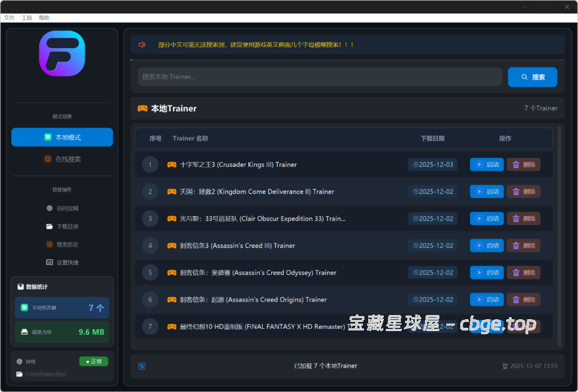Open the 帮助 menu
578x392 pixels.
(x=44, y=18)
